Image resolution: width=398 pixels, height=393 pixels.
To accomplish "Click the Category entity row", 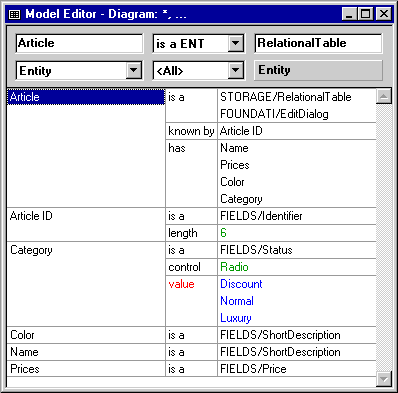I will (x=86, y=284).
